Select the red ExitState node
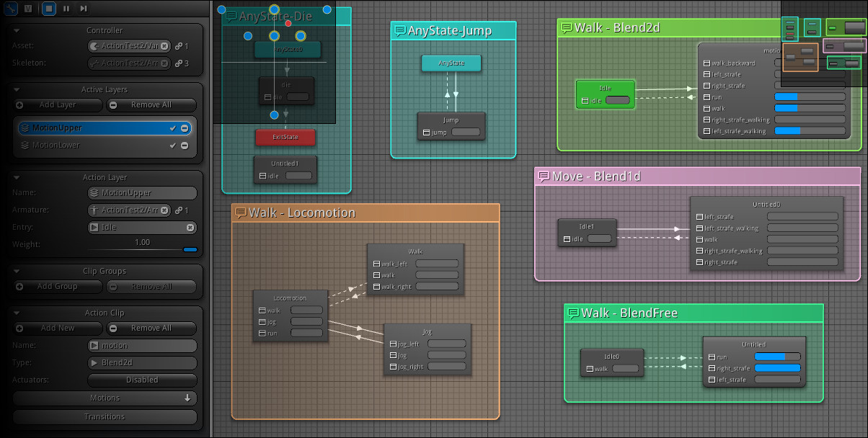This screenshot has width=868, height=438. (x=285, y=138)
